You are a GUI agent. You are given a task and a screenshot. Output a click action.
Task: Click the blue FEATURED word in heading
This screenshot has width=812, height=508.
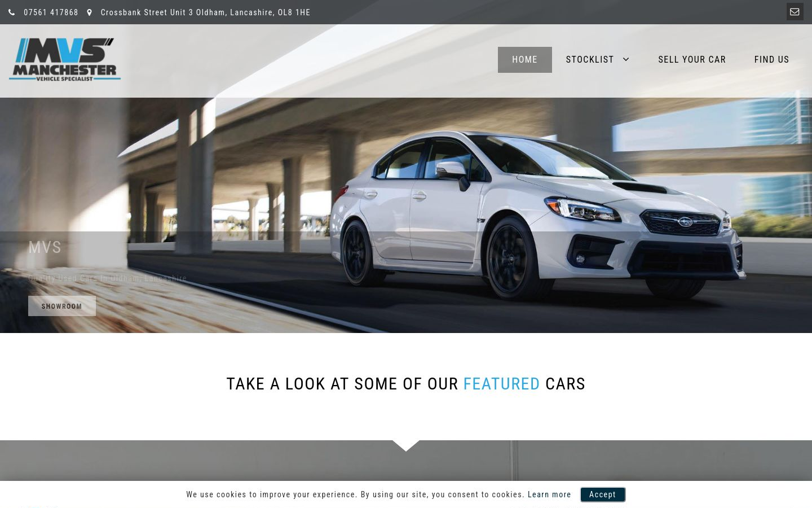pyautogui.click(x=501, y=384)
